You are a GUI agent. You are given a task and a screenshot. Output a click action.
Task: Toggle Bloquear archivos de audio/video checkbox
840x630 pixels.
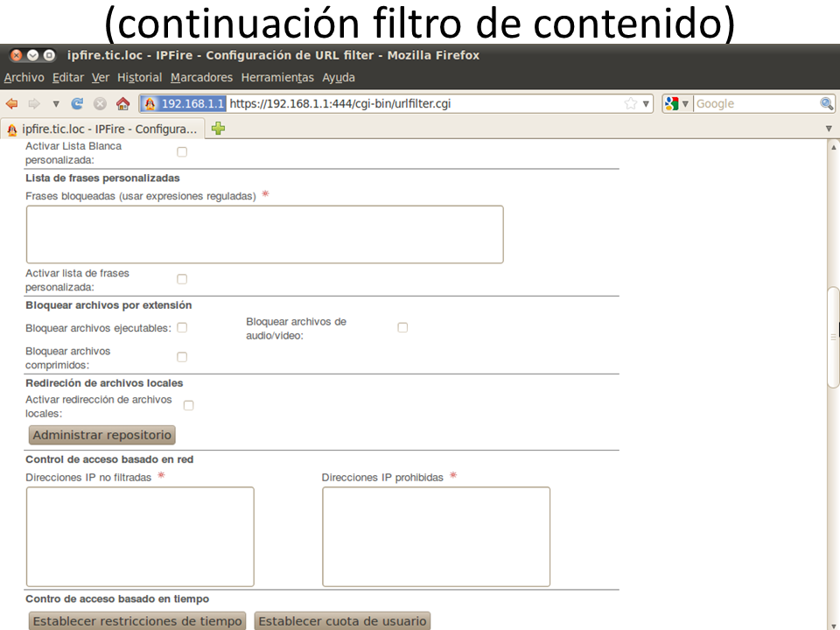coord(402,327)
